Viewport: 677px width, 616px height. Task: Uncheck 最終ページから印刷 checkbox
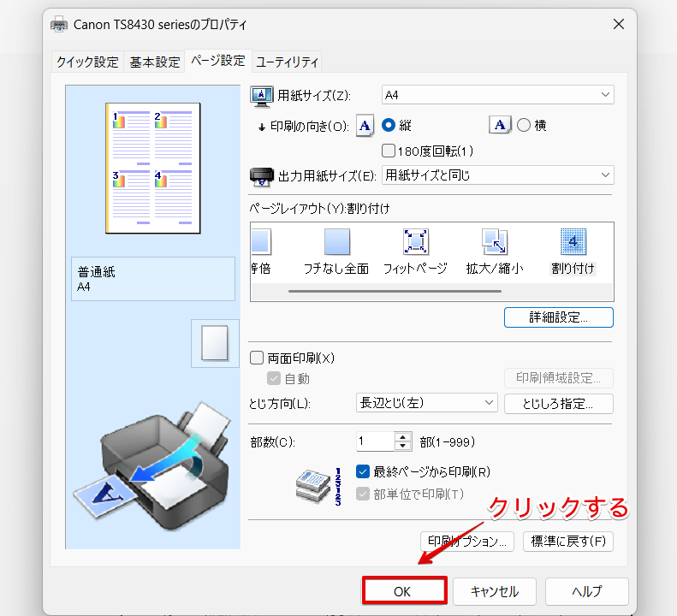point(363,471)
